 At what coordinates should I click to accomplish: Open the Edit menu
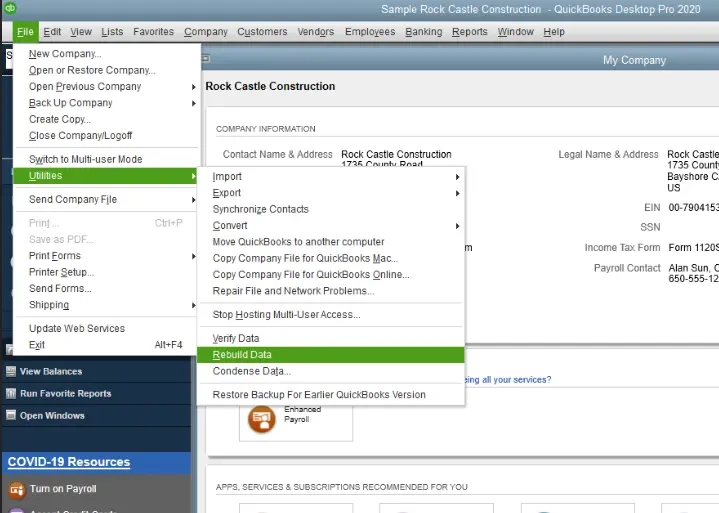click(x=52, y=32)
